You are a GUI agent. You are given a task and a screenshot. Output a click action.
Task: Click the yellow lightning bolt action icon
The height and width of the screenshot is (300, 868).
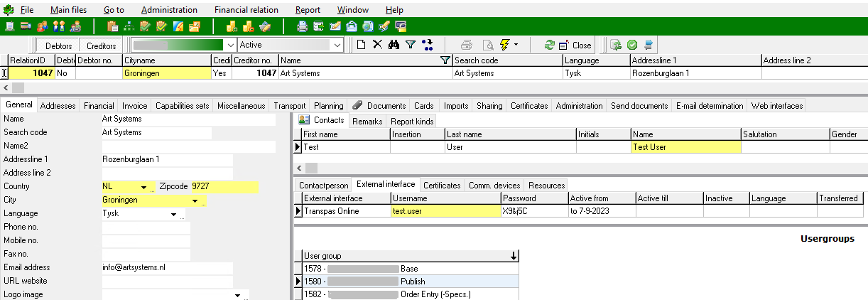(x=504, y=45)
